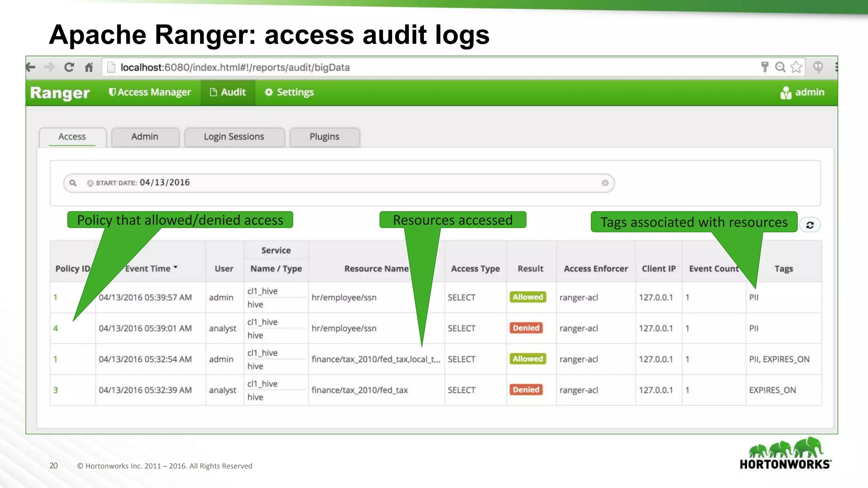868x488 pixels.
Task: Open the admin user menu
Action: [802, 92]
